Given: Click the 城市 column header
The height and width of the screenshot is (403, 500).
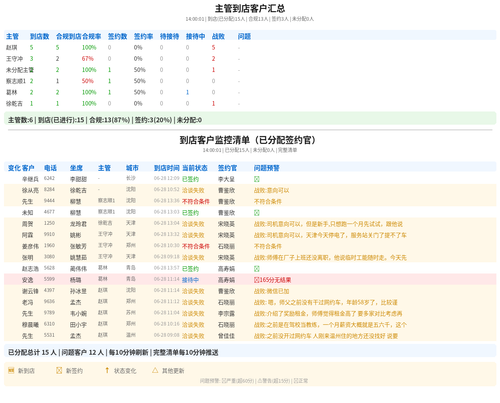Looking at the screenshot, I should 132,168.
